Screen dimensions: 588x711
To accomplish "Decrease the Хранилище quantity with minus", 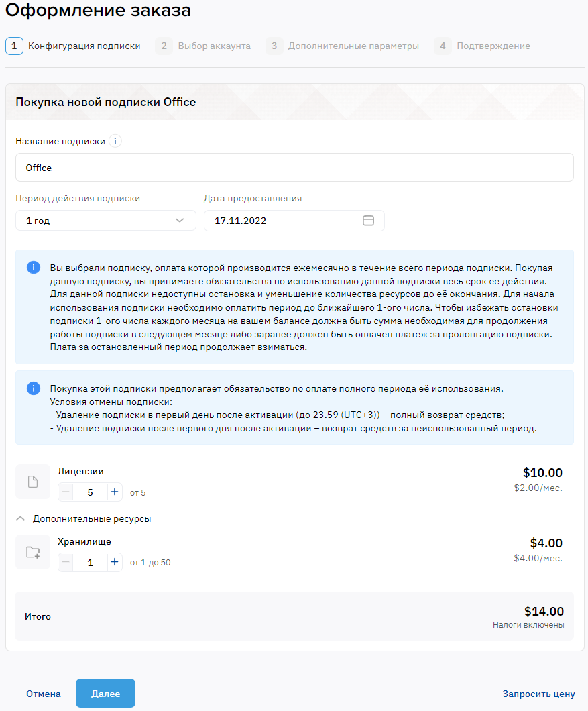I will click(x=66, y=562).
